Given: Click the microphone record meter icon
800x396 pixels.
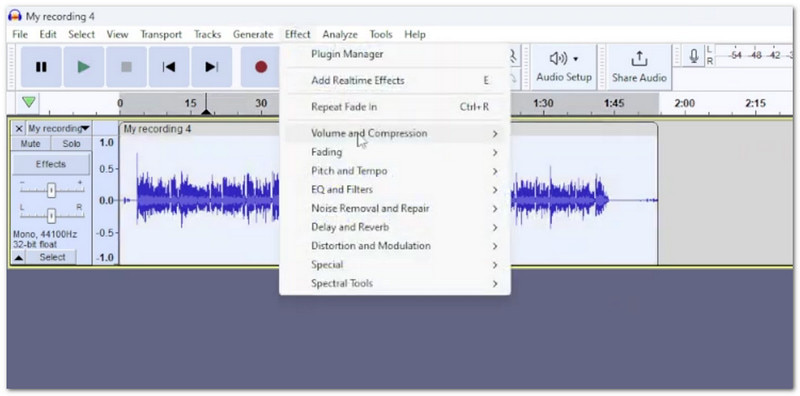Looking at the screenshot, I should pos(693,55).
